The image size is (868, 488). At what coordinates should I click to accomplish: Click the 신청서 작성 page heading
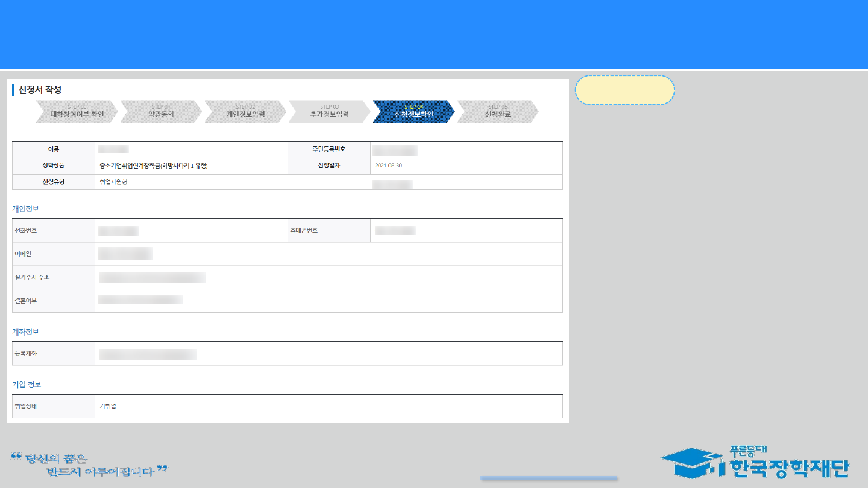[x=40, y=90]
